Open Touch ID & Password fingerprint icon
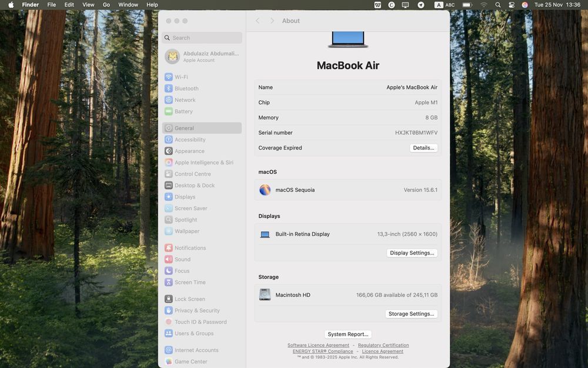This screenshot has height=368, width=588. coord(169,322)
